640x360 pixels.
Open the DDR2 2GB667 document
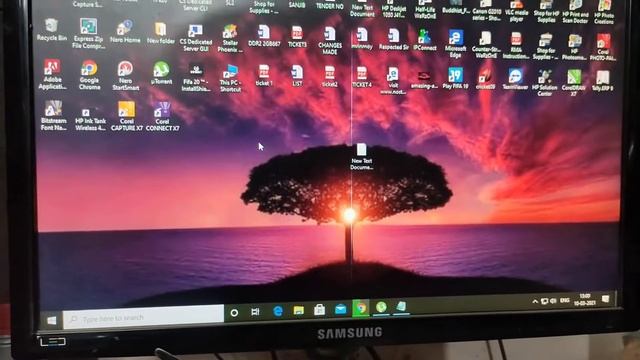(x=264, y=36)
